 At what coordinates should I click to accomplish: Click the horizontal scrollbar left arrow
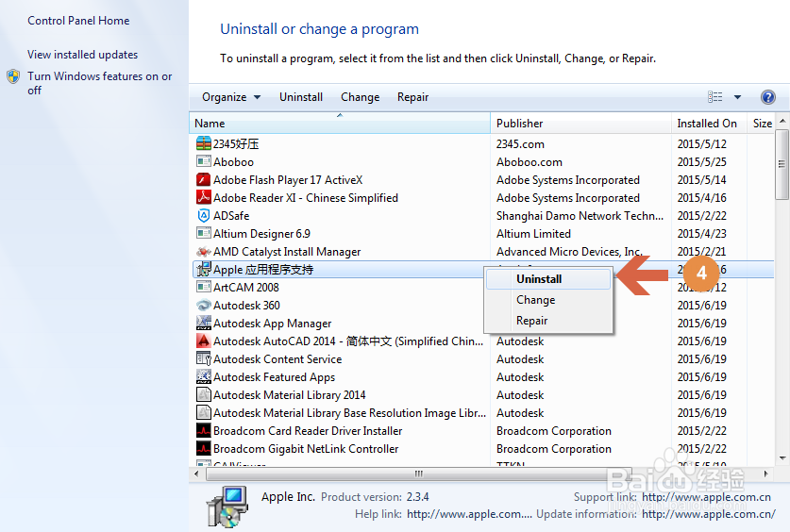[x=196, y=474]
